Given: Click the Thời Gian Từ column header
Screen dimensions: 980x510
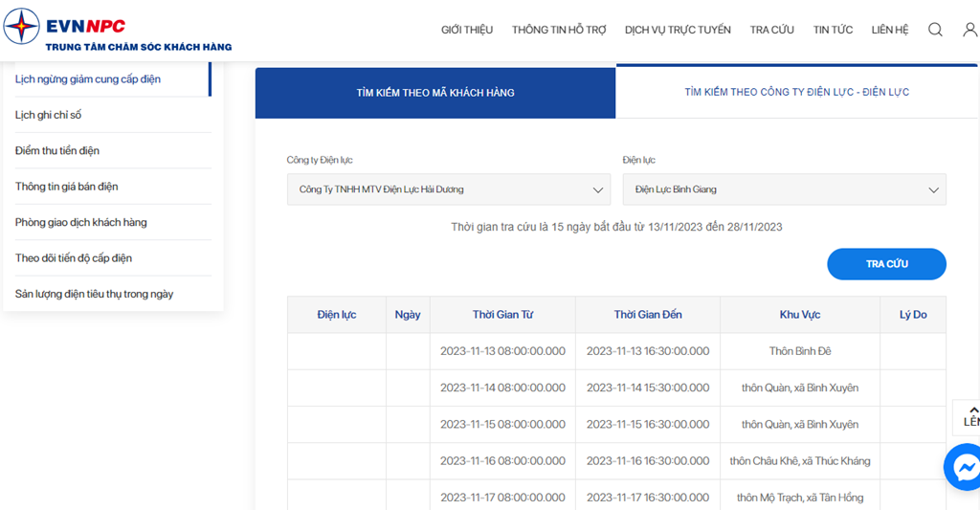Looking at the screenshot, I should coord(502,315).
